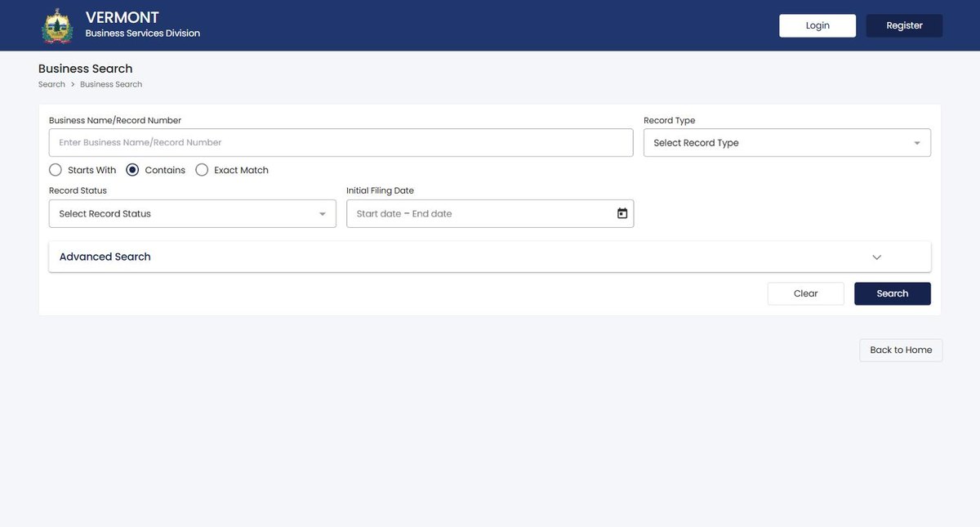Viewport: 980px width, 527px height.
Task: Click the Business Services Division subtitle
Action: pyautogui.click(x=143, y=33)
